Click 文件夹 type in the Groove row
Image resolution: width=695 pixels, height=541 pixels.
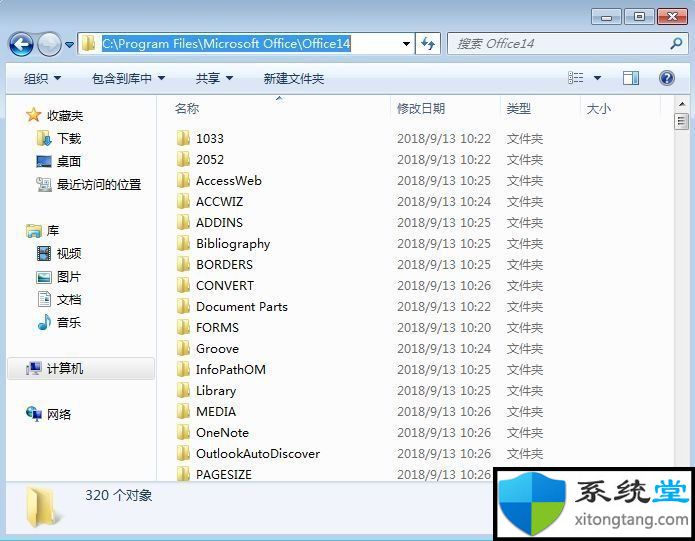click(525, 349)
